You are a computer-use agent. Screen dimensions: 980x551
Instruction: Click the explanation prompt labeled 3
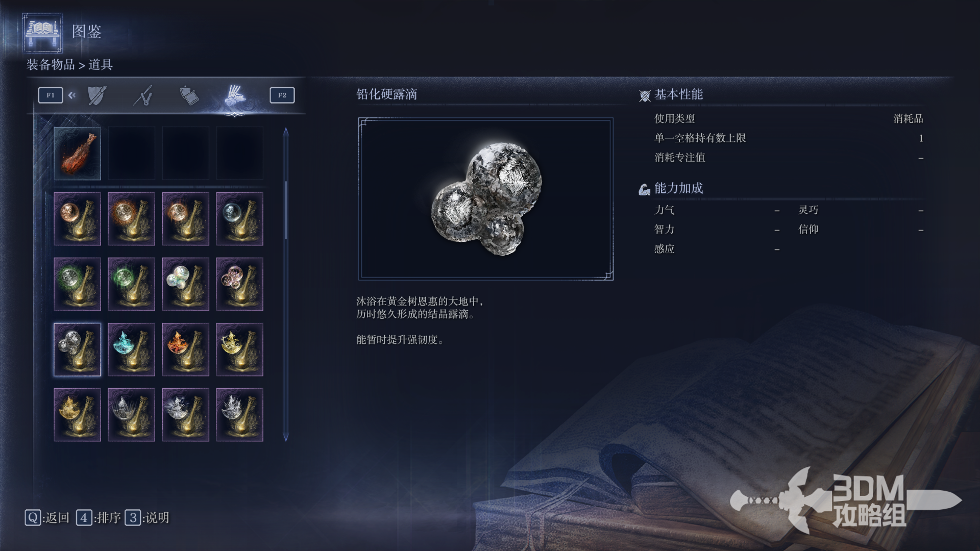(147, 518)
